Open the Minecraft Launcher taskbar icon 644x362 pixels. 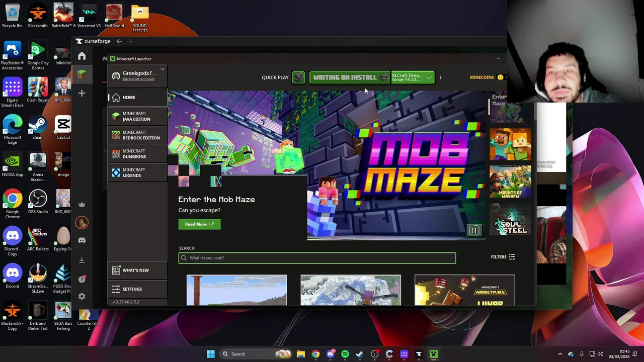pyautogui.click(x=434, y=354)
